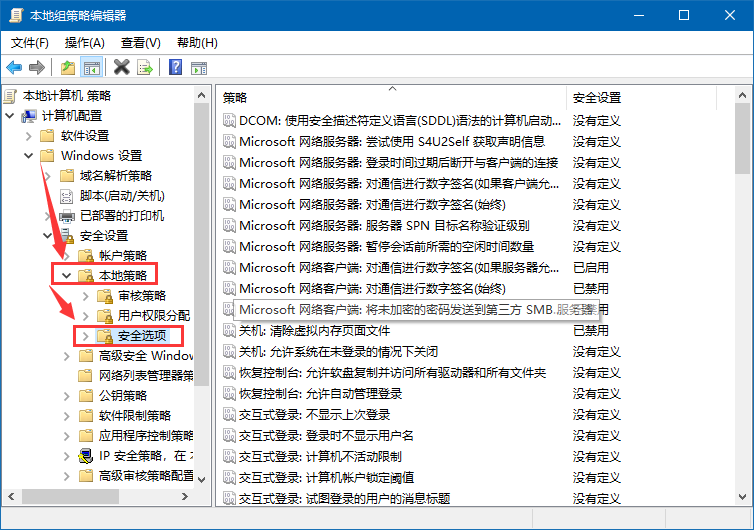Click the Back arrow toolbar icon

14,67
